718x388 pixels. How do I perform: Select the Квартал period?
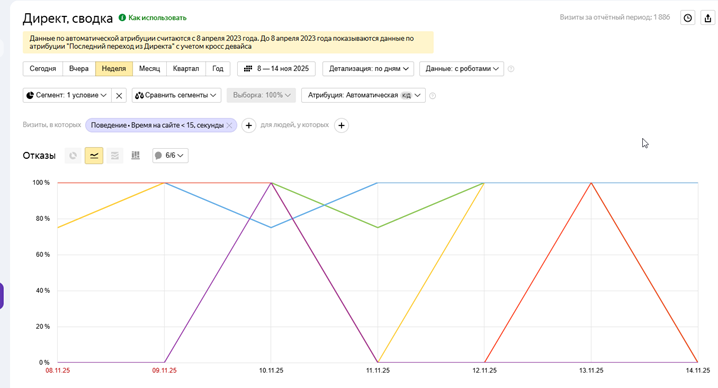186,69
